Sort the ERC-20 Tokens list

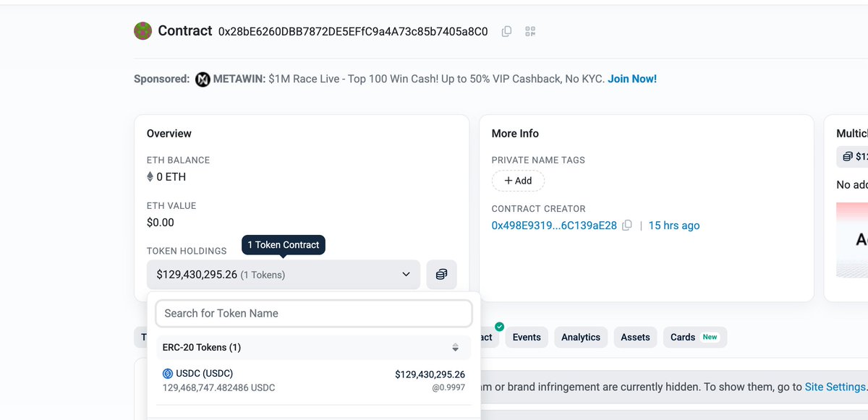455,348
